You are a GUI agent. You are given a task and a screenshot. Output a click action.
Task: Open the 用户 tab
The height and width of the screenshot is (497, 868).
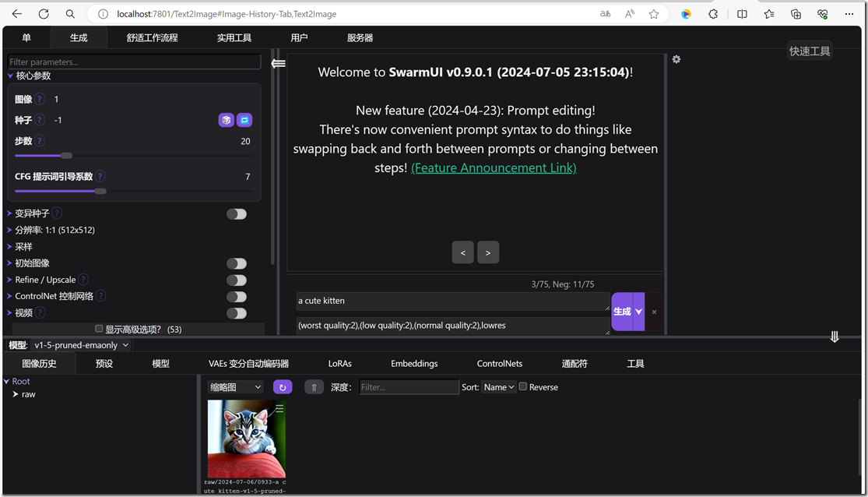tap(299, 37)
